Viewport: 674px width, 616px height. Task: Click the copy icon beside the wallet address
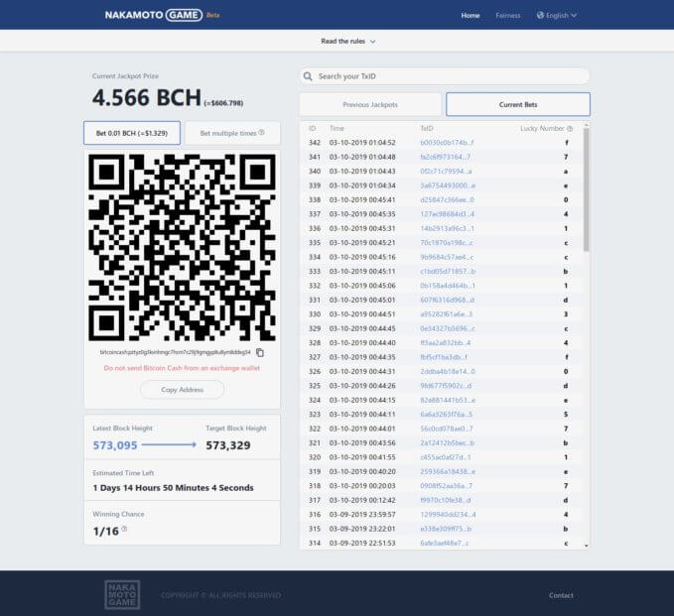[x=260, y=352]
